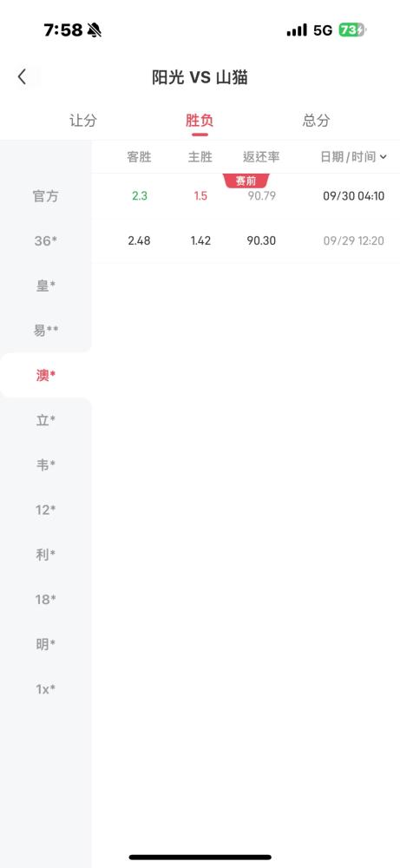400x868 pixels.
Task: Select the 易** bookmaker in sidebar
Action: click(46, 331)
